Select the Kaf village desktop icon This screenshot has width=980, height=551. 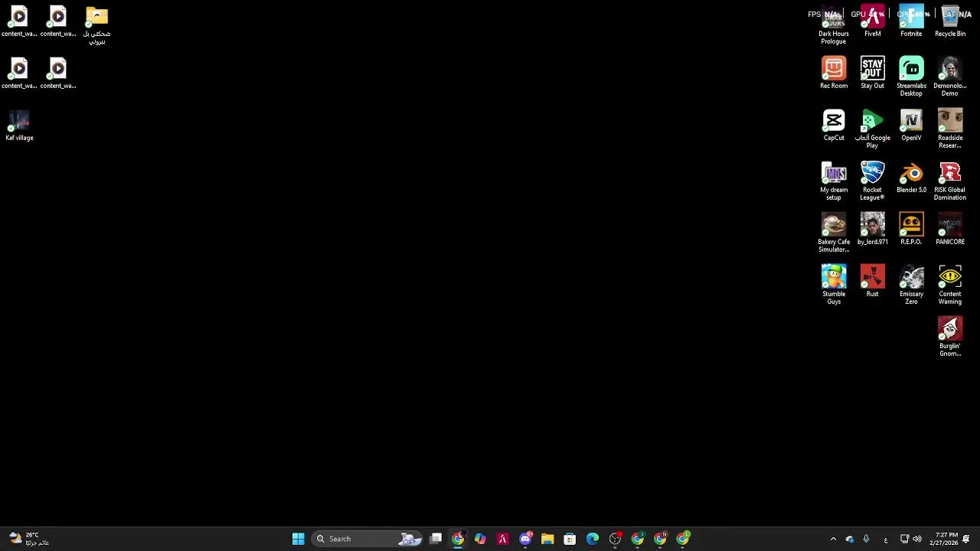tap(19, 126)
